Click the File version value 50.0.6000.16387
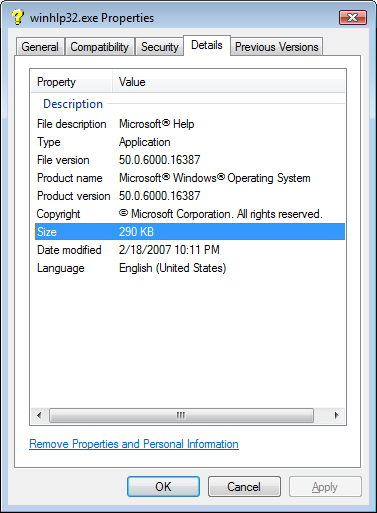The width and height of the screenshot is (377, 513). [160, 160]
